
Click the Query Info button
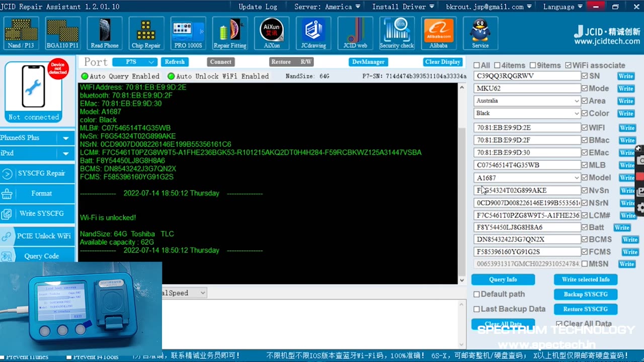tap(503, 280)
